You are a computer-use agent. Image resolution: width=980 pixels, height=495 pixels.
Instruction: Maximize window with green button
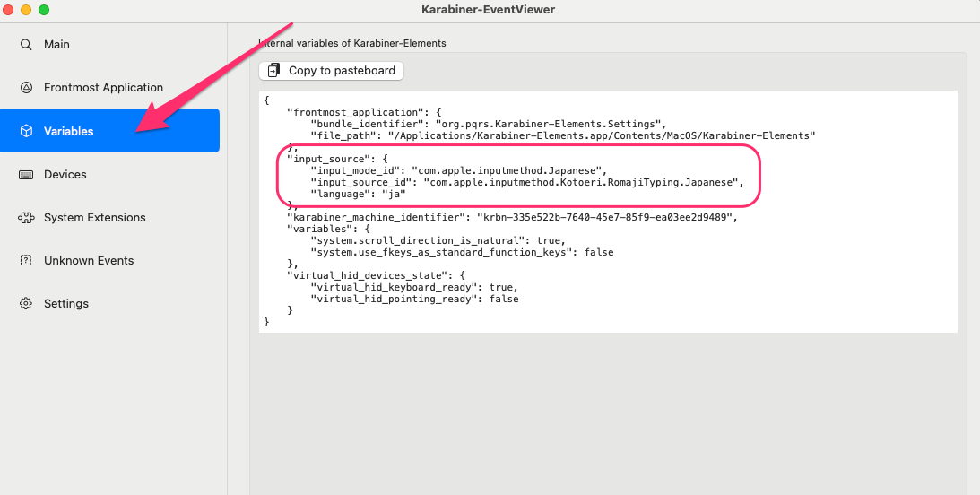(44, 9)
